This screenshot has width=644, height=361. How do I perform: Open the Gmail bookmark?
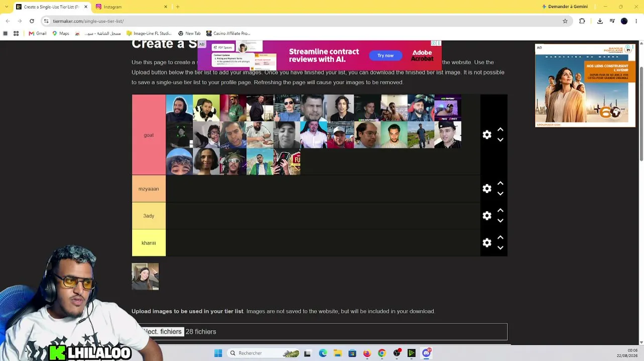[38, 34]
